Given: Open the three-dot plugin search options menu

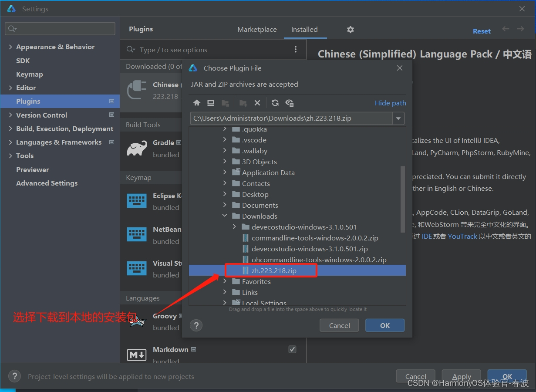Looking at the screenshot, I should [296, 49].
